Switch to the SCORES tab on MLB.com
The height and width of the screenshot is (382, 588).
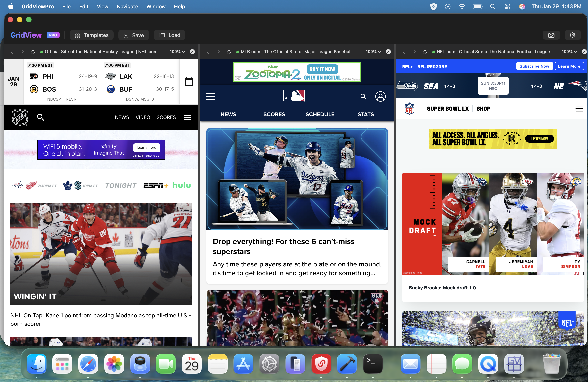[x=274, y=114]
